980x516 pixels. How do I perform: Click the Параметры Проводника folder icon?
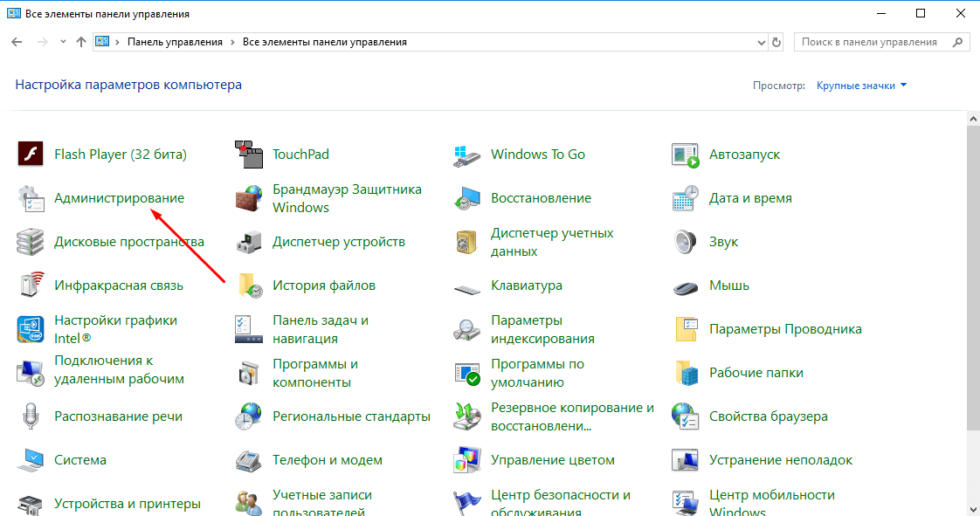(687, 329)
